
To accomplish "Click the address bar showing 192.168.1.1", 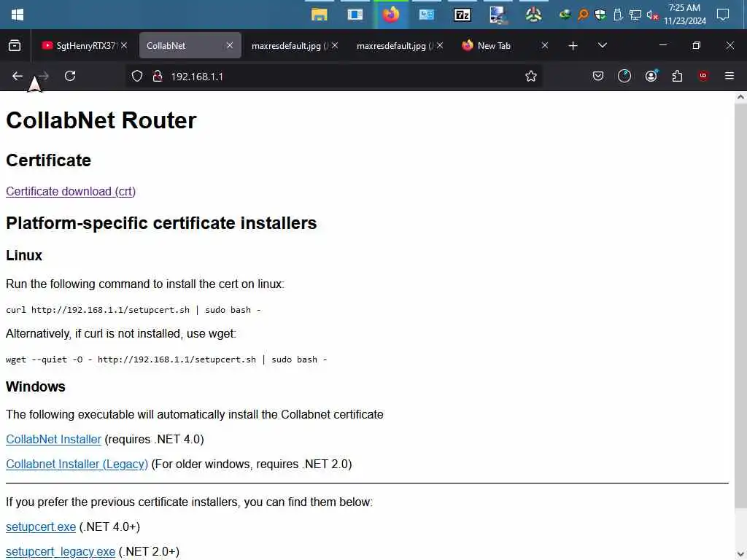I will coord(333,76).
